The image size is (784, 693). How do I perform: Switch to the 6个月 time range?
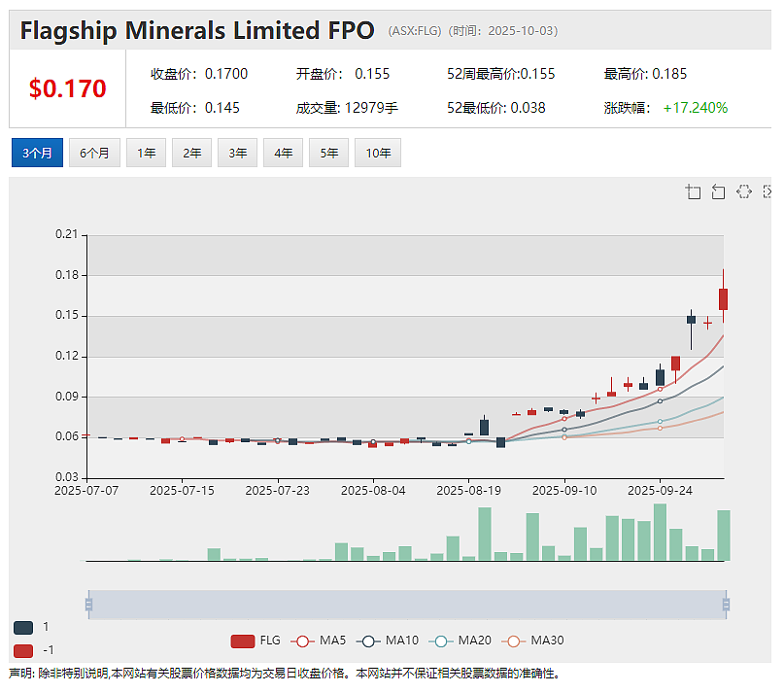[94, 153]
